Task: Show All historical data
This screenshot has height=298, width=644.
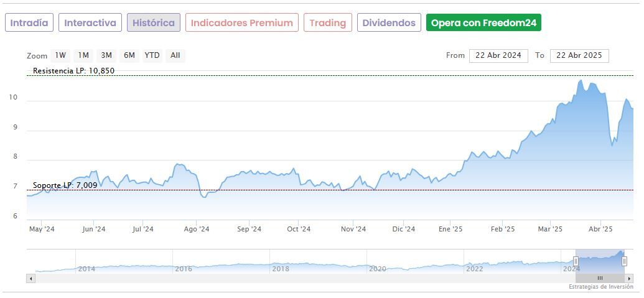Action: [175, 55]
